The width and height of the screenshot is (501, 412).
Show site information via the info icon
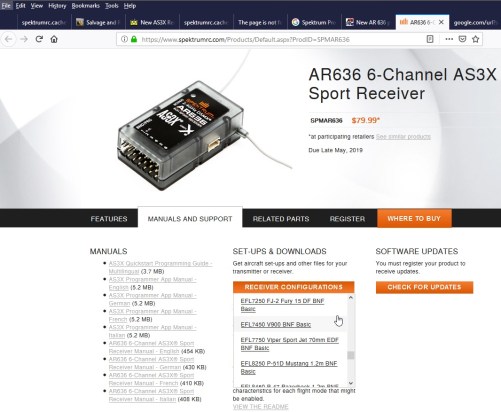pos(124,39)
